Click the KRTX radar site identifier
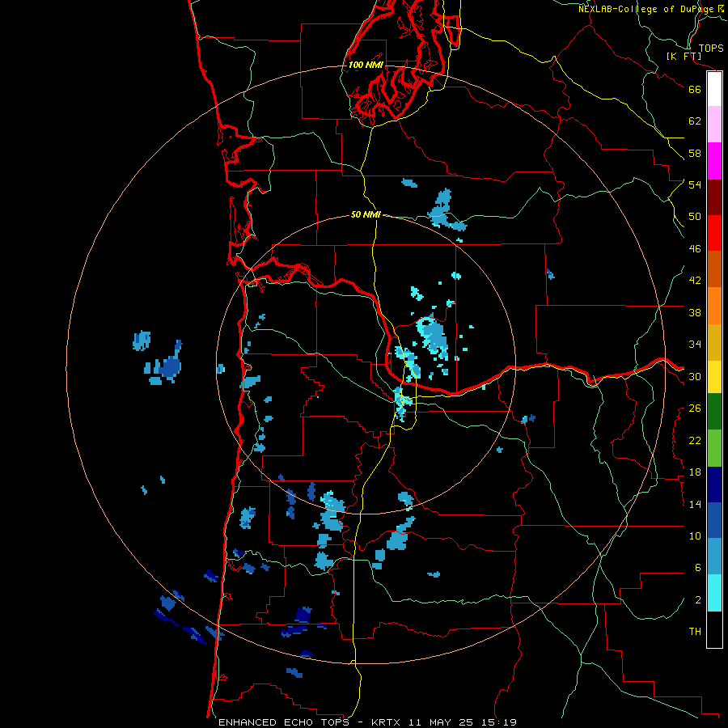 coord(387,722)
